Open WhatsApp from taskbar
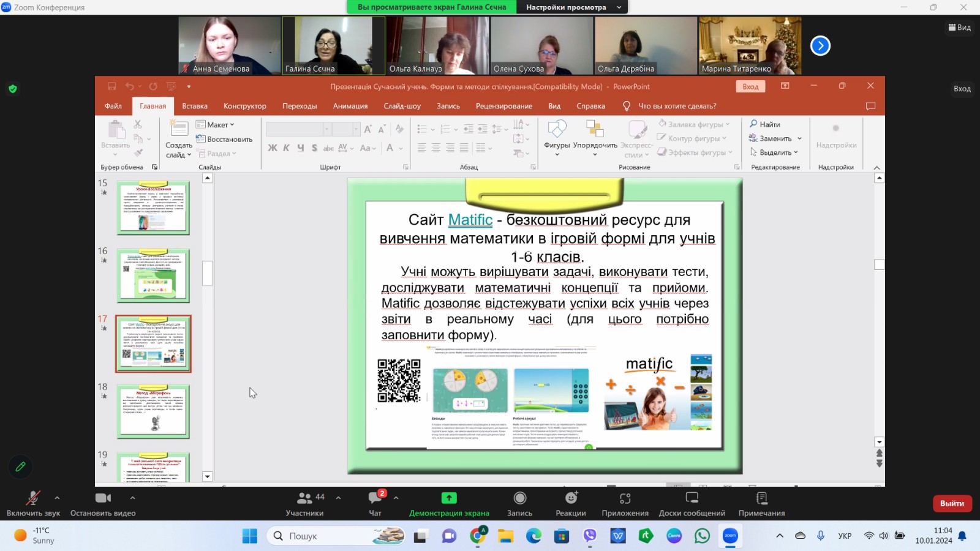Viewport: 980px width, 551px height. 702,536
